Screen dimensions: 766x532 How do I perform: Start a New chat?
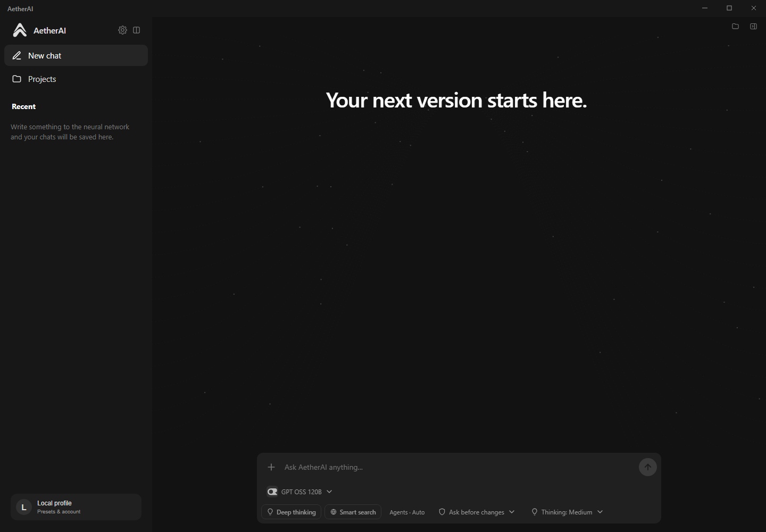pyautogui.click(x=76, y=55)
